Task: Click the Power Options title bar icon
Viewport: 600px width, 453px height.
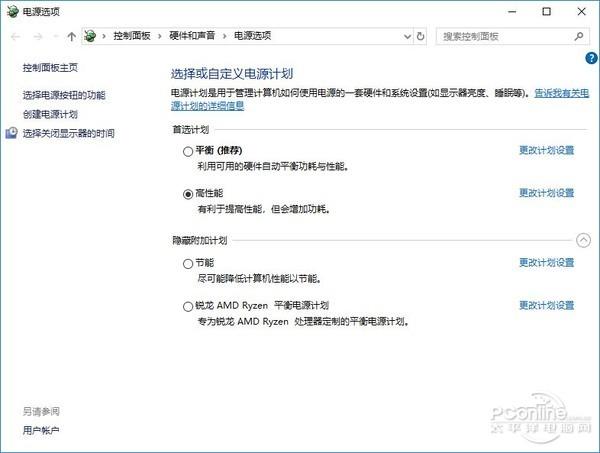Action: click(13, 11)
